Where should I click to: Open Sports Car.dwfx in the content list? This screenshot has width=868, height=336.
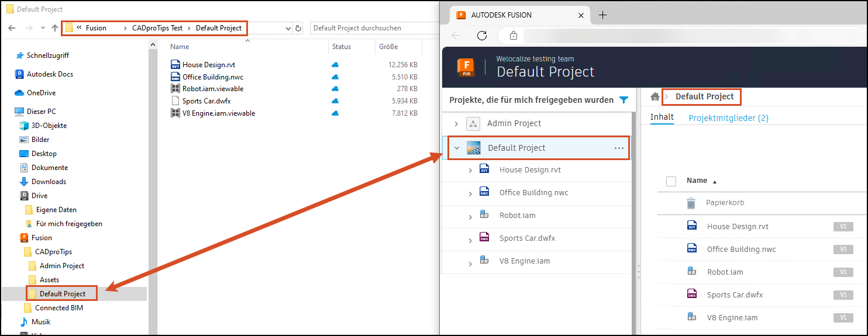735,295
